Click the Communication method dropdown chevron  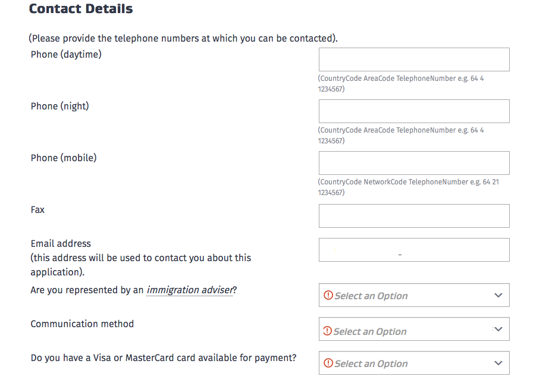click(498, 330)
